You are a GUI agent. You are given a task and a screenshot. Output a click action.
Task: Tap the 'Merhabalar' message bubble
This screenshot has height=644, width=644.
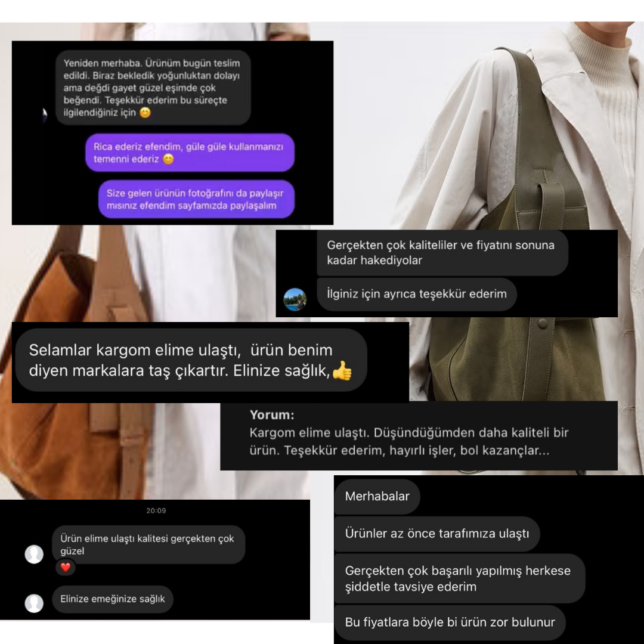(377, 496)
